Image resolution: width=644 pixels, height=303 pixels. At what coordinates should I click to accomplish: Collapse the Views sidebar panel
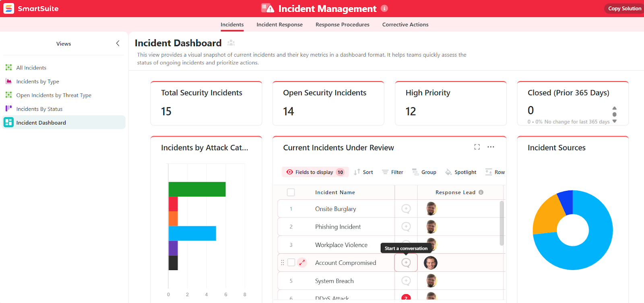[x=118, y=43]
